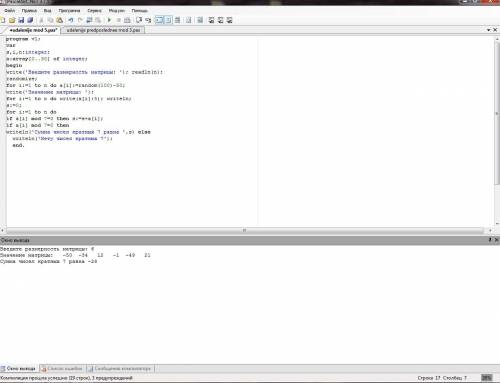
Task: Close the current editor tab
Action: click(x=495, y=30)
